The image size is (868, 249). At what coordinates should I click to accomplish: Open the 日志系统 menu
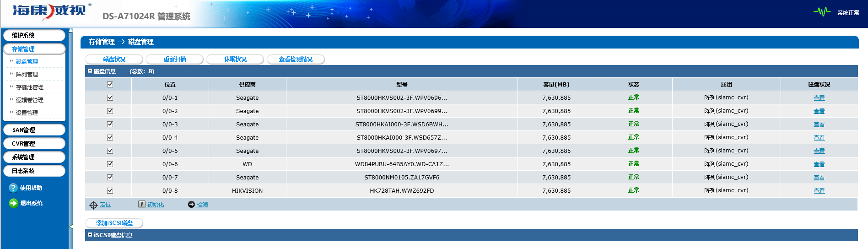pos(34,171)
